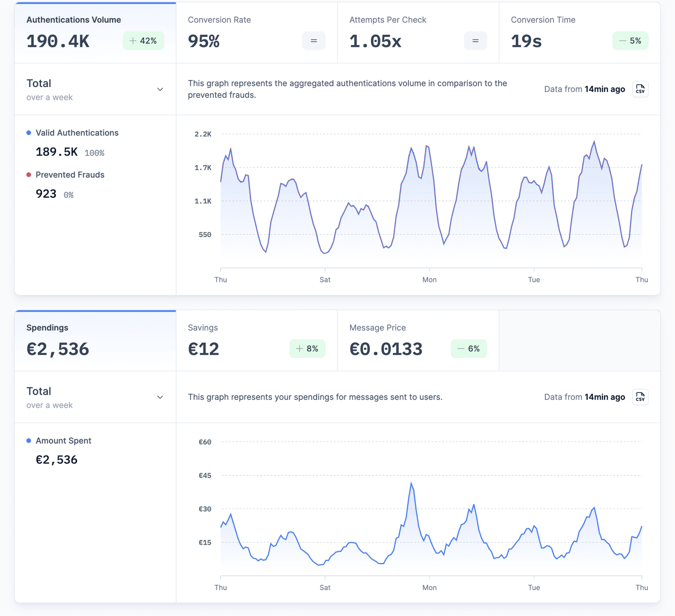The image size is (675, 616).
Task: Click chevron in authentications Total selector
Action: pos(160,89)
